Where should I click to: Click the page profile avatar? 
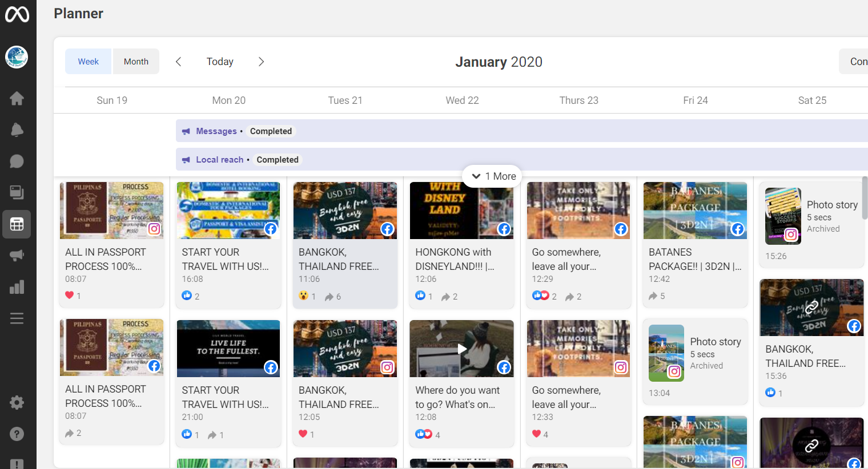(17, 57)
